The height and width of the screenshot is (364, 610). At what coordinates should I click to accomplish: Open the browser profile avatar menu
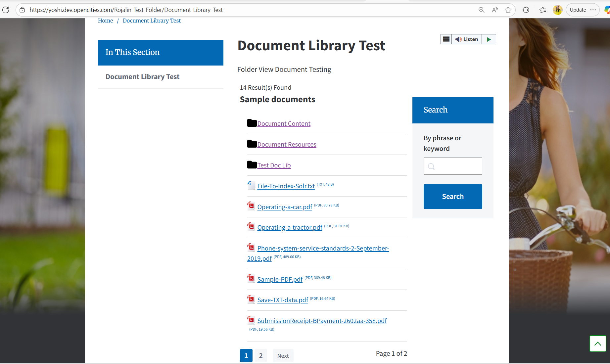coord(557,10)
